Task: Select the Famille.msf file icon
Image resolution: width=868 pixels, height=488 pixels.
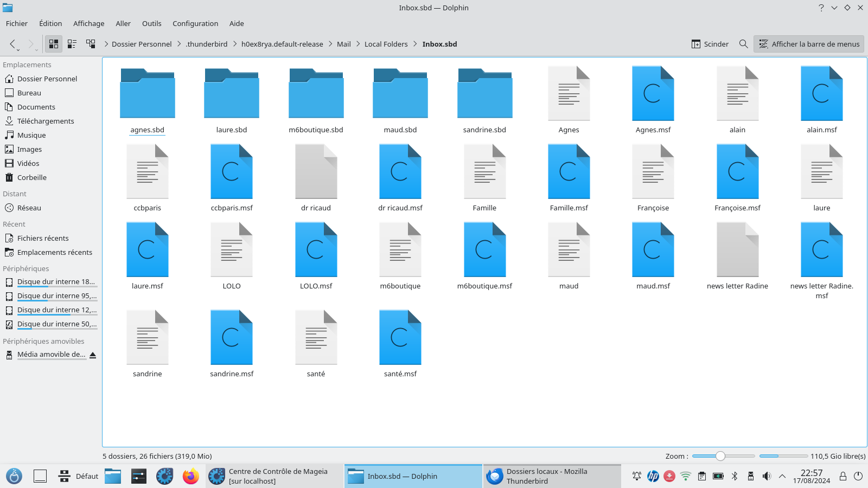Action: pyautogui.click(x=569, y=171)
